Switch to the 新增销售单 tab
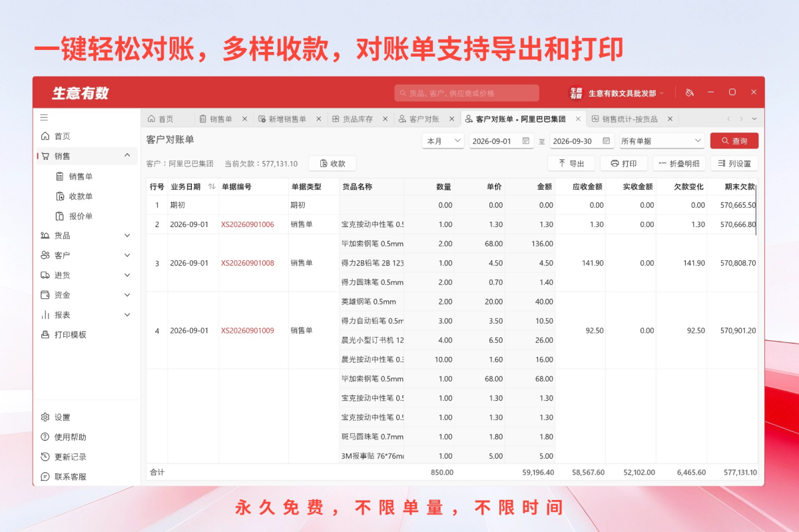 click(282, 119)
